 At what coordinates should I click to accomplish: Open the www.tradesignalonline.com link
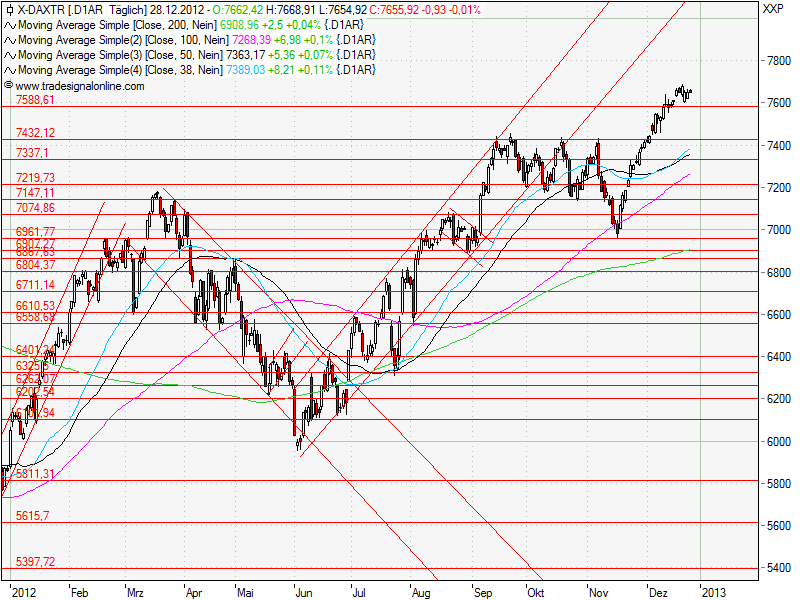(80, 86)
